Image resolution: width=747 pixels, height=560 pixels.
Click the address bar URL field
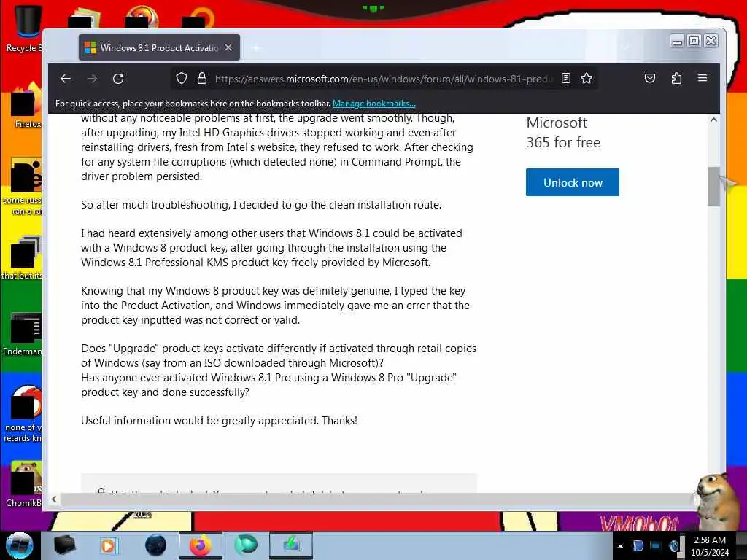pos(384,79)
